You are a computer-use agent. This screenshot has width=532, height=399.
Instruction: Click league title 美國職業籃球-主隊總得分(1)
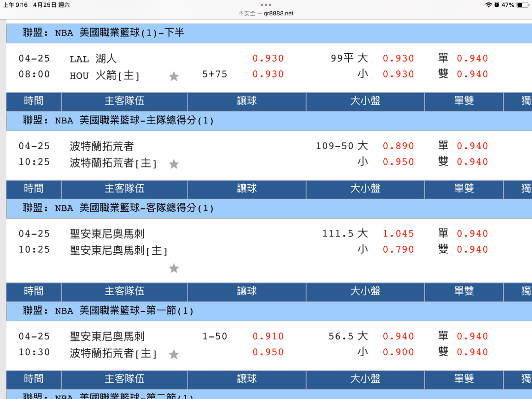pos(118,121)
